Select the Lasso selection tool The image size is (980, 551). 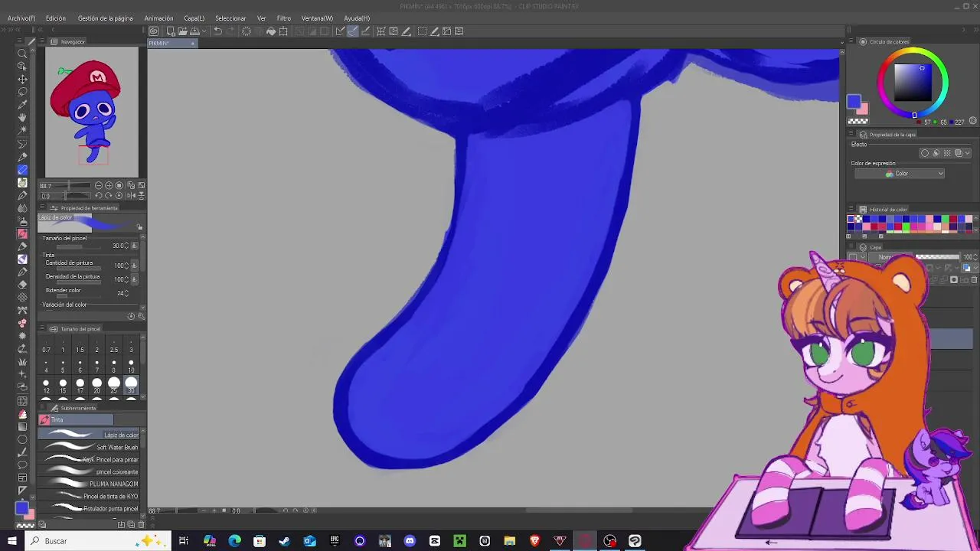click(x=22, y=92)
